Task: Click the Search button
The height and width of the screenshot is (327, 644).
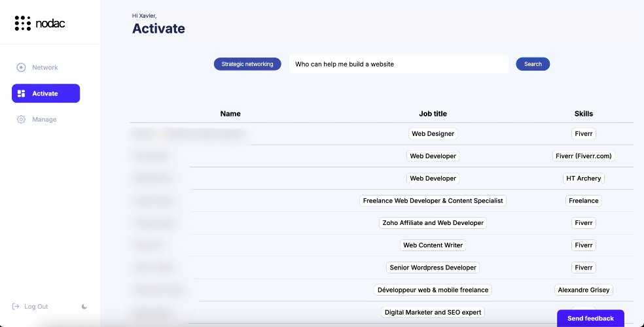Action: point(533,64)
